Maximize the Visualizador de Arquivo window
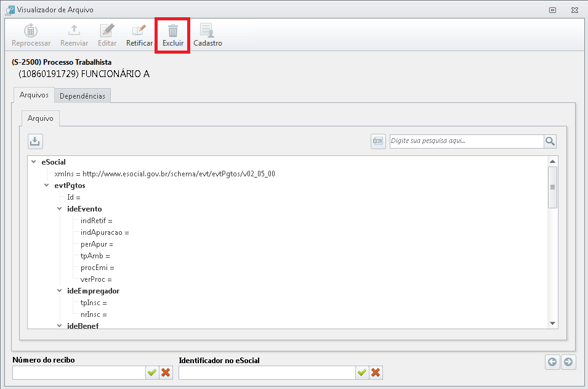Viewport: 588px width, 389px height. pos(552,10)
